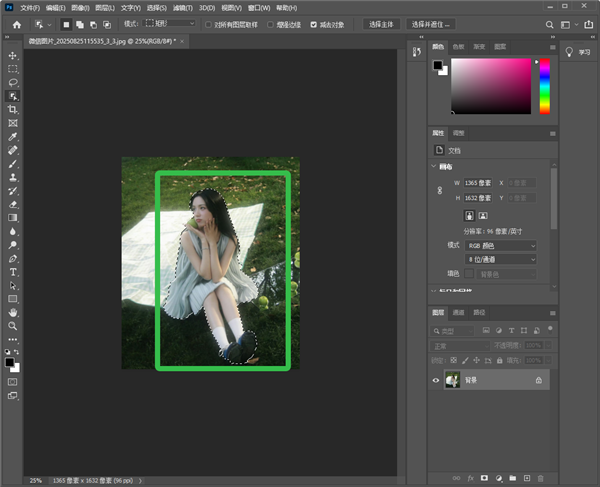Select the Lasso tool
This screenshot has height=487, width=600.
point(13,82)
